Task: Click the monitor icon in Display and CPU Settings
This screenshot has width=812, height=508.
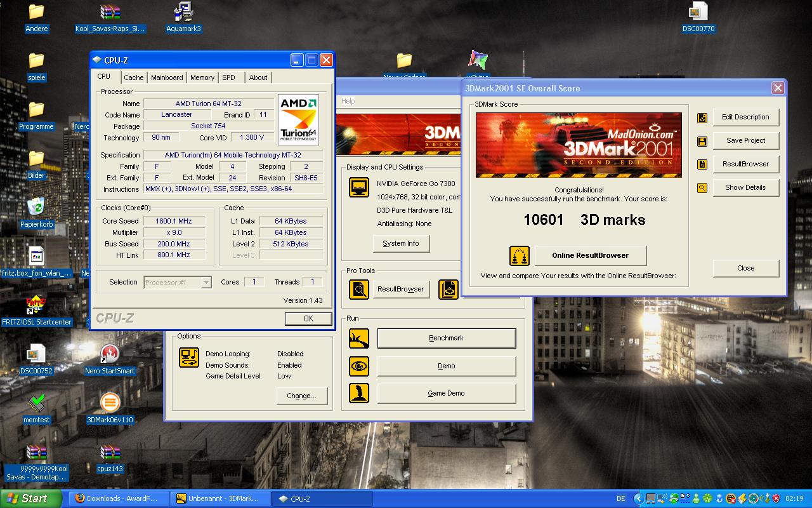Action: [x=359, y=187]
